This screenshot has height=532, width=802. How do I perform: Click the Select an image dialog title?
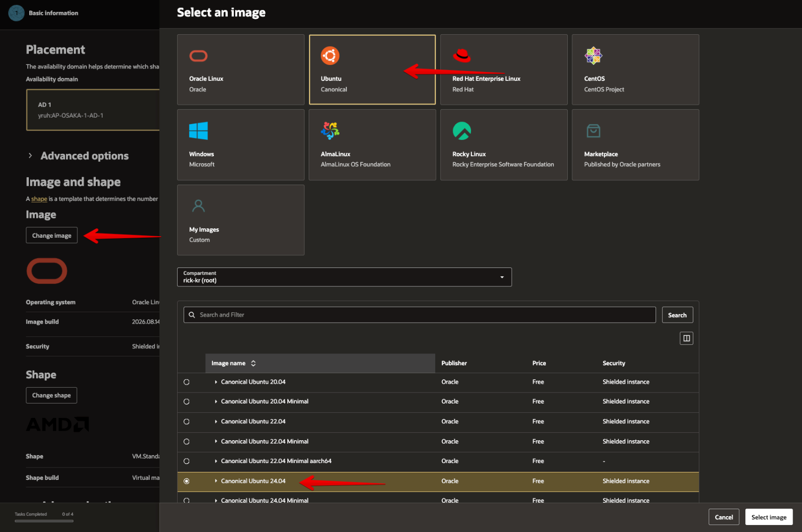pos(221,12)
